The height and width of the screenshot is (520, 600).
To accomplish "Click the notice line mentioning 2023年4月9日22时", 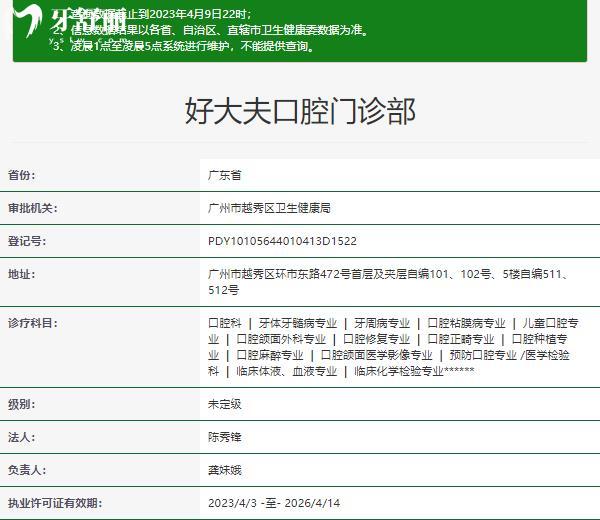I will point(152,14).
